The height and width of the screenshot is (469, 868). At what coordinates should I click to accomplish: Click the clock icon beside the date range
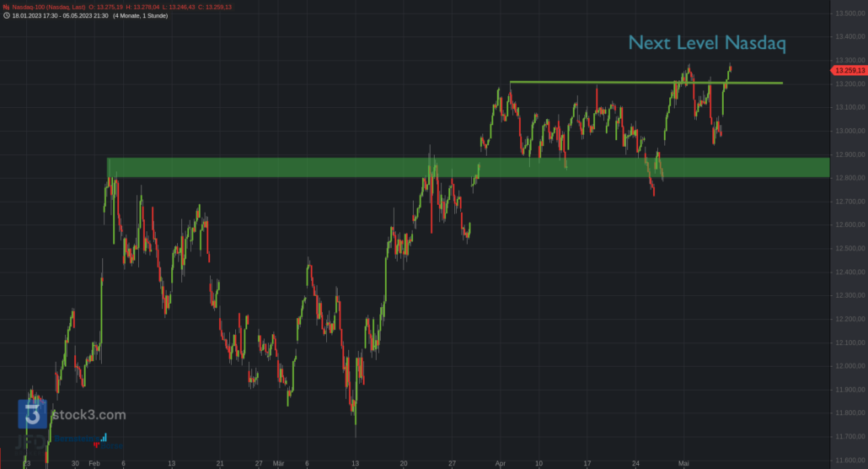tap(6, 15)
